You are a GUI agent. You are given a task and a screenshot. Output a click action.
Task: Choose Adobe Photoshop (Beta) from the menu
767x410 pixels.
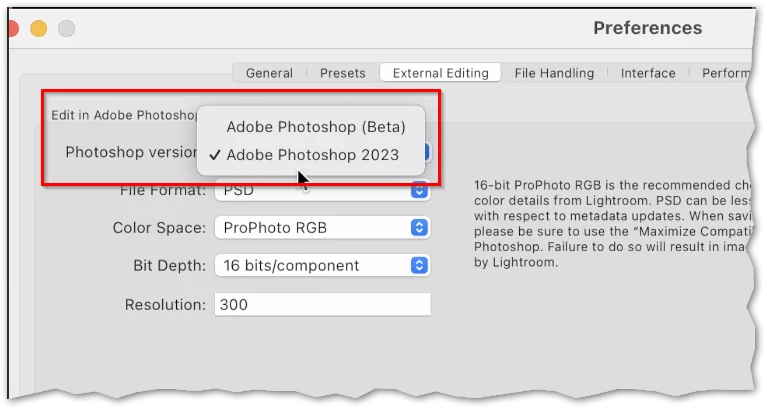[315, 127]
